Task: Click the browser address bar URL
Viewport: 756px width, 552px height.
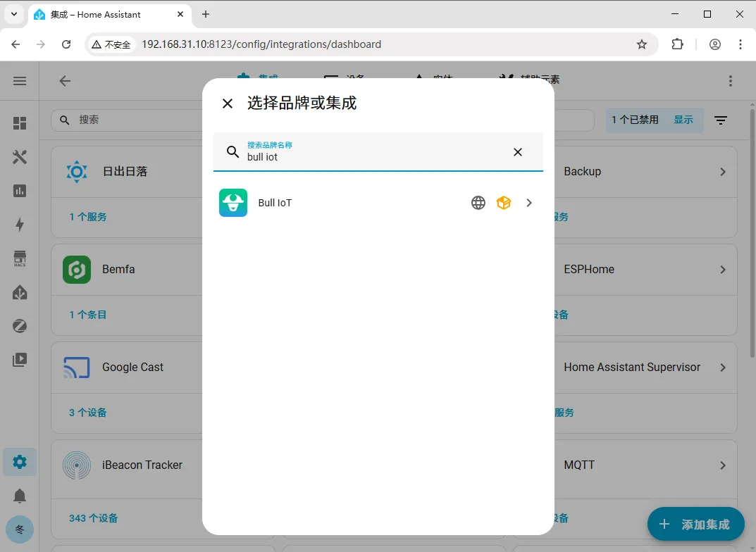Action: point(261,44)
